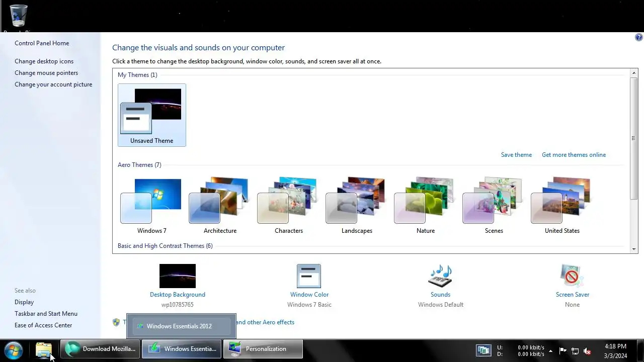Switch to the Scenes theme
This screenshot has height=362, width=644.
tap(494, 206)
